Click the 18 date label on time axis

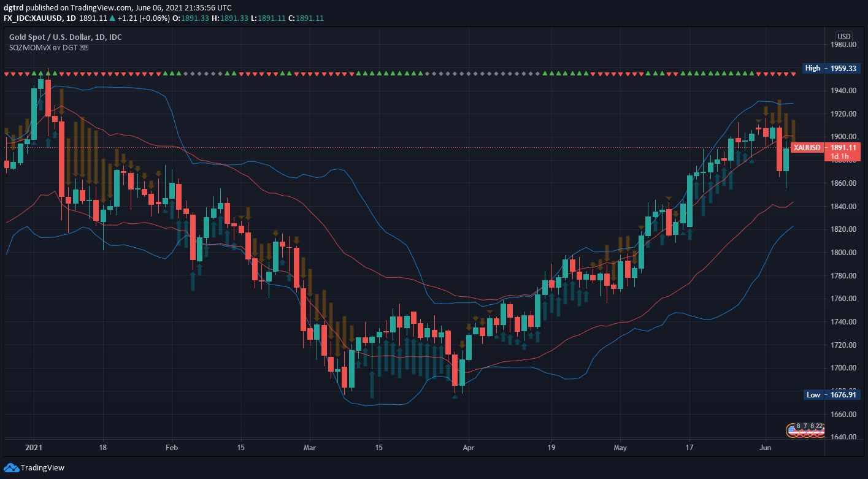(x=102, y=448)
